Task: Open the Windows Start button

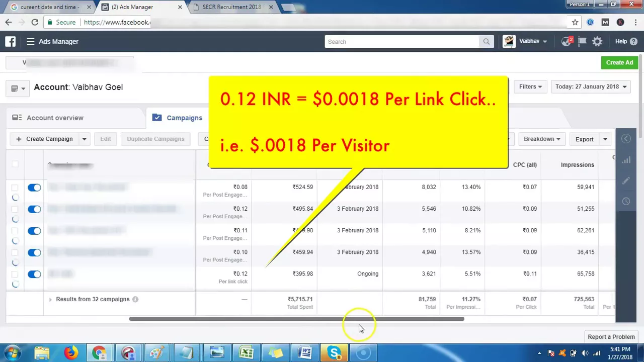Action: point(13,353)
